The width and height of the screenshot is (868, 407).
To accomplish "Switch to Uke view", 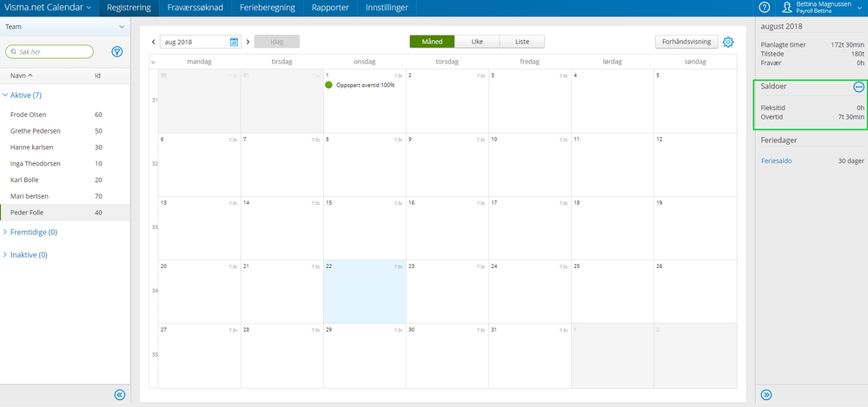I will pos(477,42).
